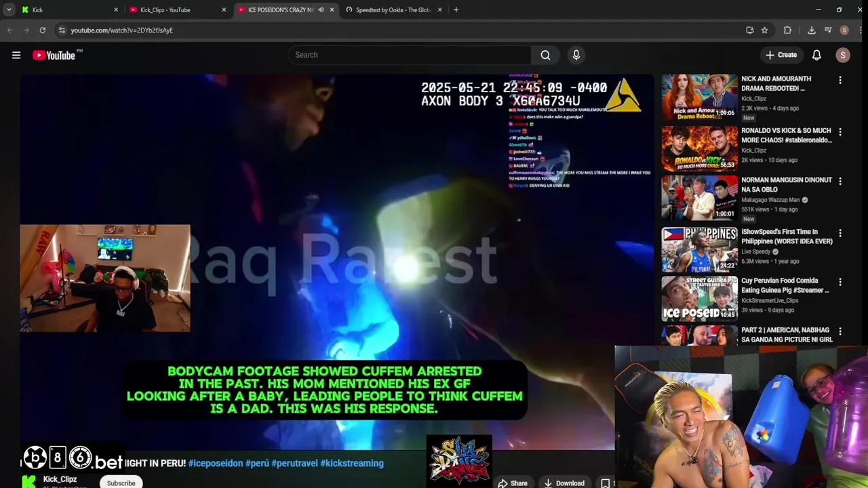Reload the current page
The width and height of the screenshot is (868, 488).
click(42, 30)
